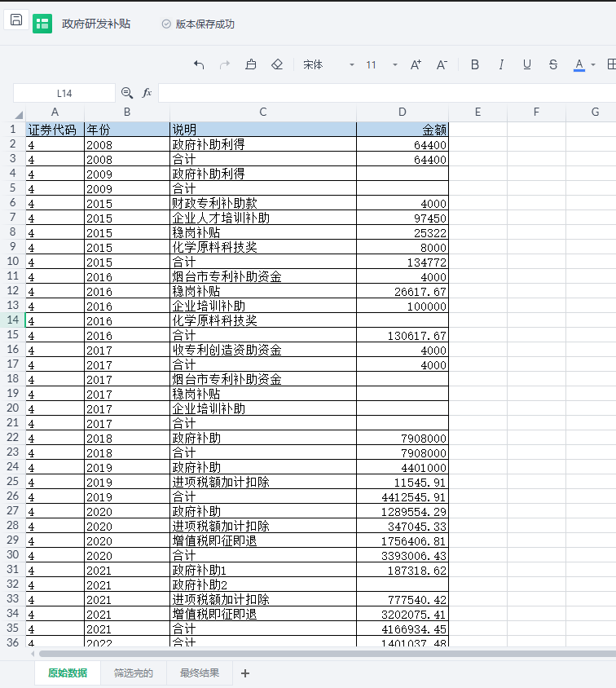Click the name box showing L14
Image resolution: width=616 pixels, height=688 pixels.
pos(64,94)
